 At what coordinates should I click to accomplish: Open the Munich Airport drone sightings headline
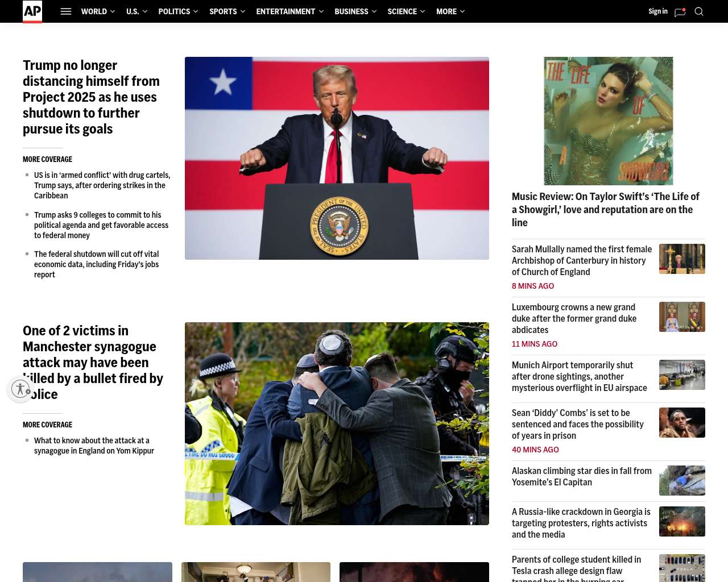click(580, 377)
